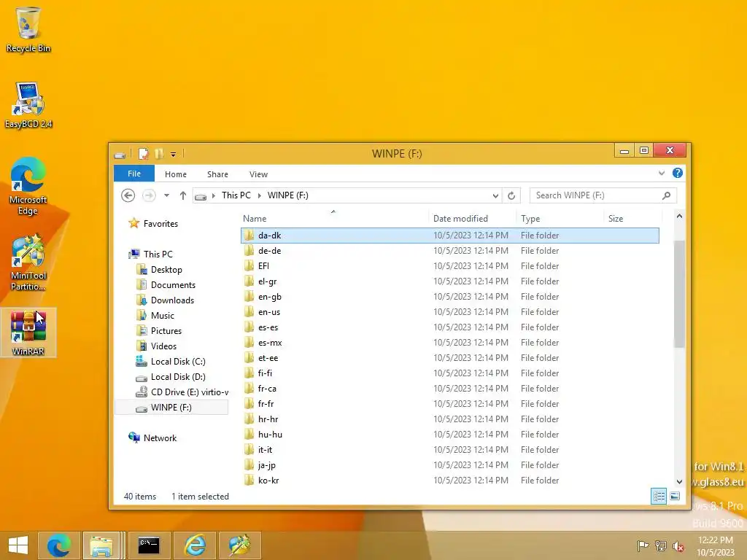Select the EFI folder
This screenshot has width=747, height=560.
click(449, 265)
